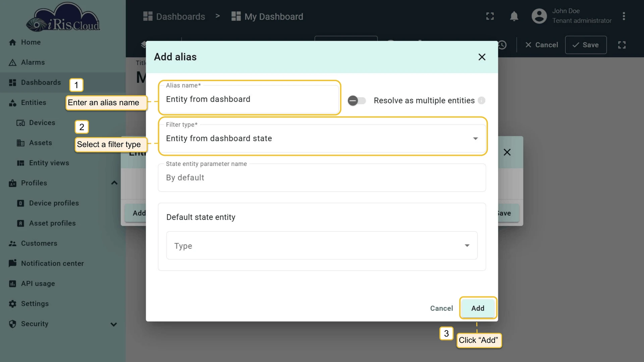Open API usage in the sidebar
This screenshot has width=644, height=362.
(x=63, y=284)
